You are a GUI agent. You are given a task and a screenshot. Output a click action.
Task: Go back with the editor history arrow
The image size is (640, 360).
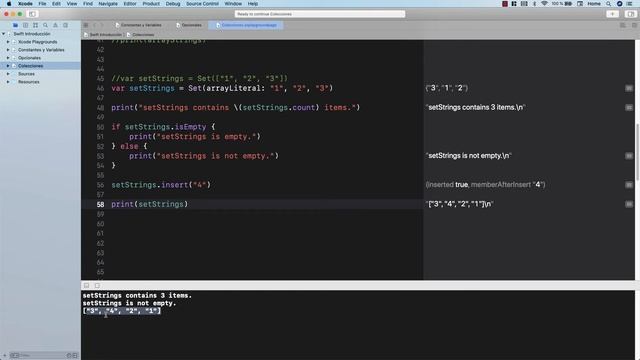95,25
